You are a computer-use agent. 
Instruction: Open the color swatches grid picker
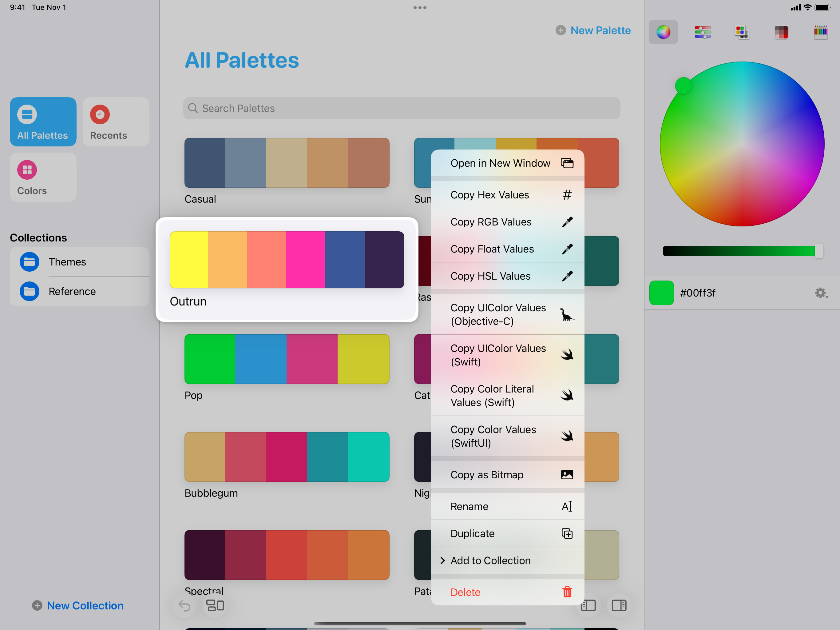(742, 32)
